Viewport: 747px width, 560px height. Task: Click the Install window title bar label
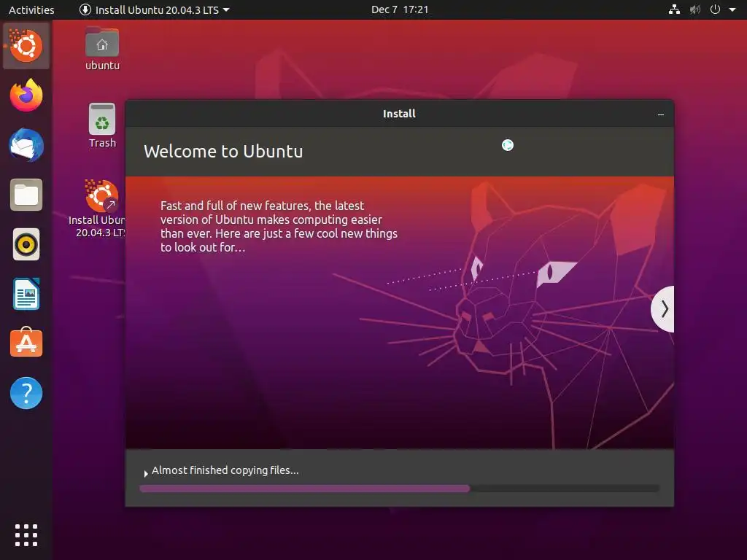399,114
